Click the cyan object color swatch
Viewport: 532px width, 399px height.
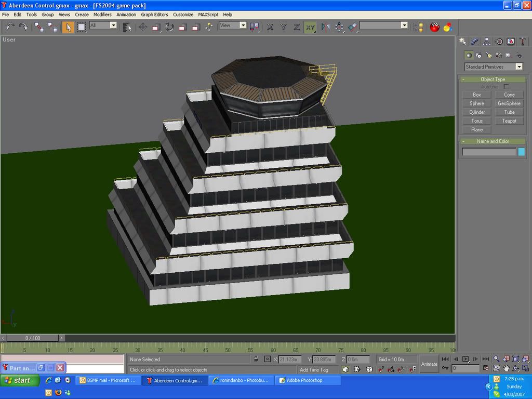click(521, 152)
